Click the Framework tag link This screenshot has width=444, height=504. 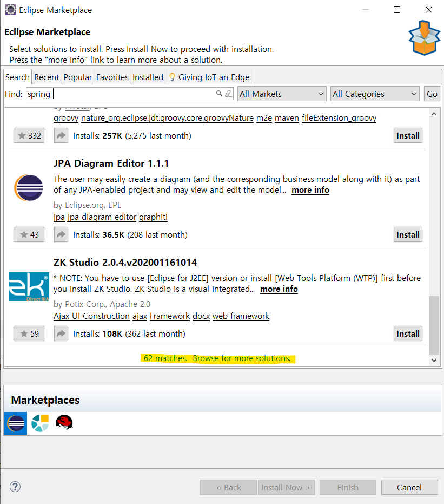pos(170,316)
